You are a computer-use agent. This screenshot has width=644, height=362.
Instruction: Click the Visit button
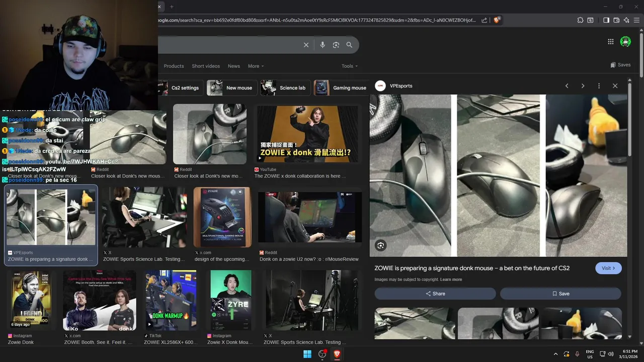(608, 268)
